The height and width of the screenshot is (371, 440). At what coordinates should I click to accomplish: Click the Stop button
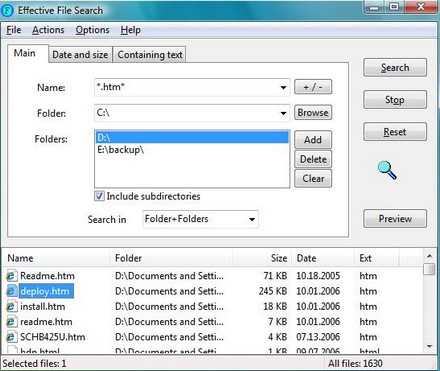[395, 100]
